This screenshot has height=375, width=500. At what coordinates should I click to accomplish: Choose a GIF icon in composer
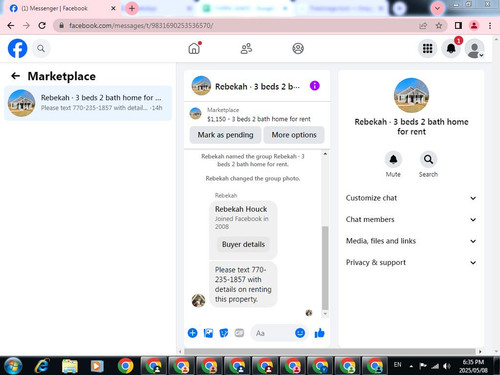(239, 333)
